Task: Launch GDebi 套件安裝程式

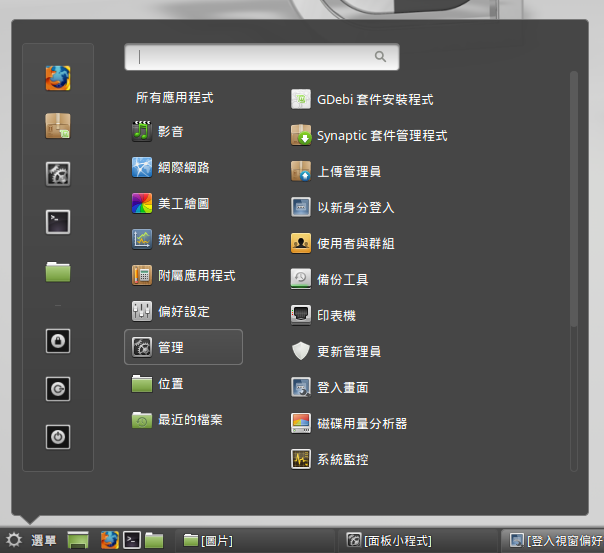Action: 362,99
